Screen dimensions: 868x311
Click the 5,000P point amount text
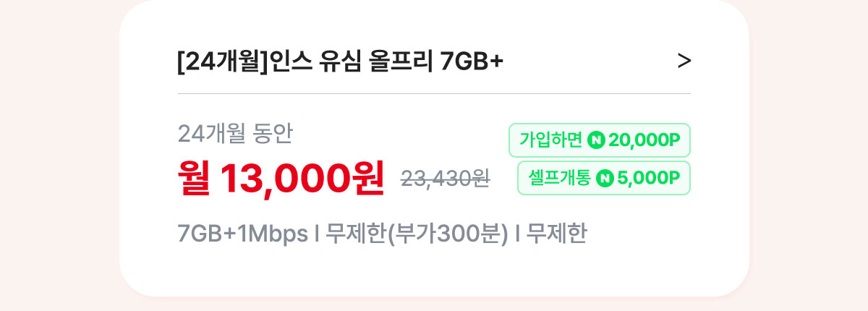[649, 178]
